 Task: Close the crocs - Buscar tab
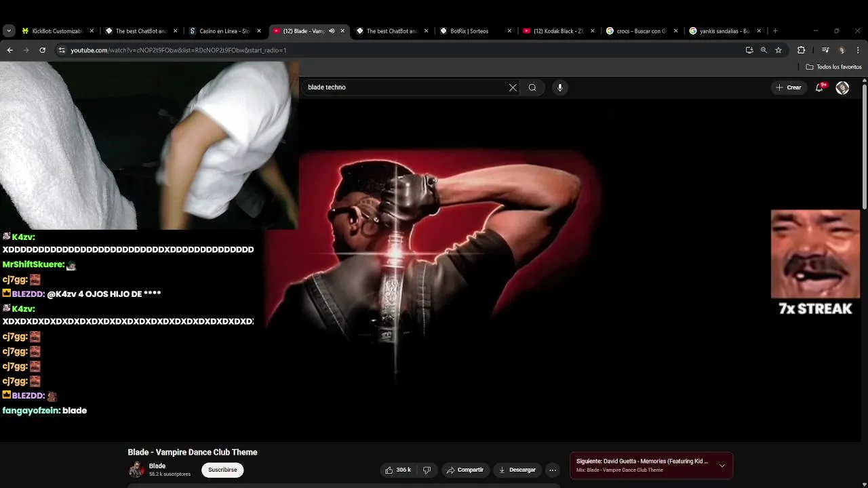click(675, 31)
